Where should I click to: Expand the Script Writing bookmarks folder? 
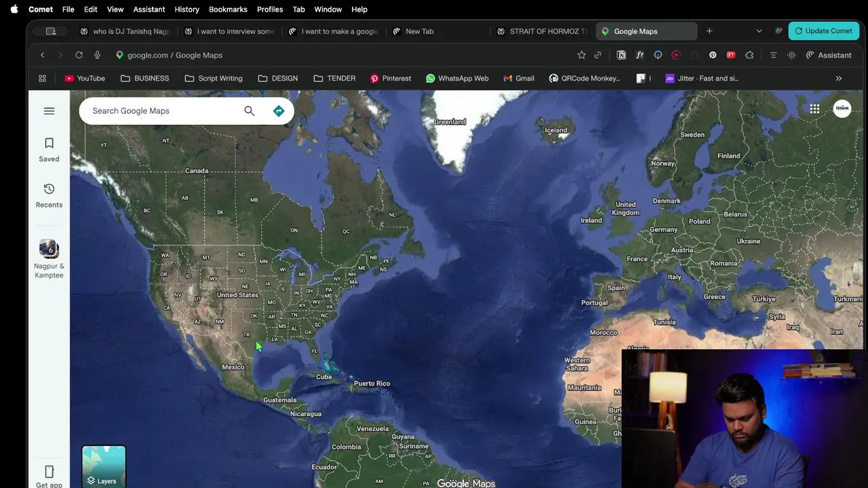(214, 78)
